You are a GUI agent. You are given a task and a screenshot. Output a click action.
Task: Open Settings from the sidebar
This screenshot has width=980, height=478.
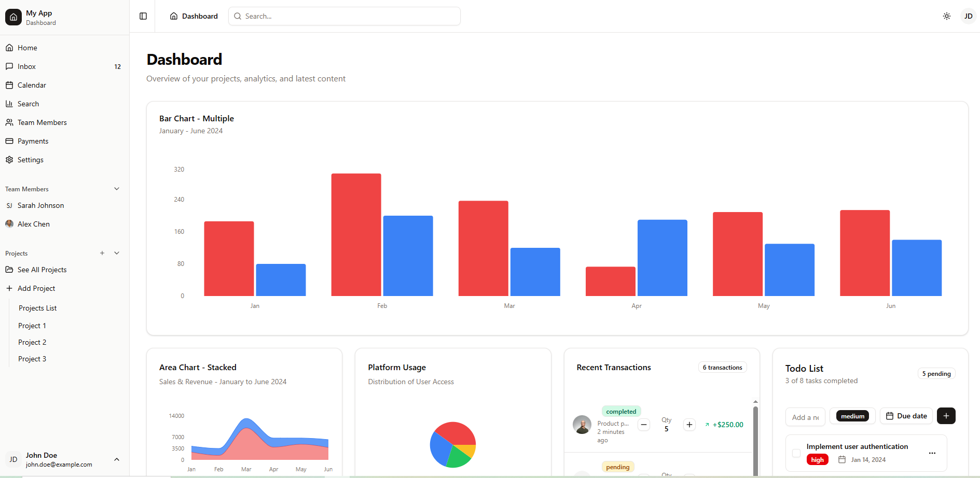[x=64, y=160]
